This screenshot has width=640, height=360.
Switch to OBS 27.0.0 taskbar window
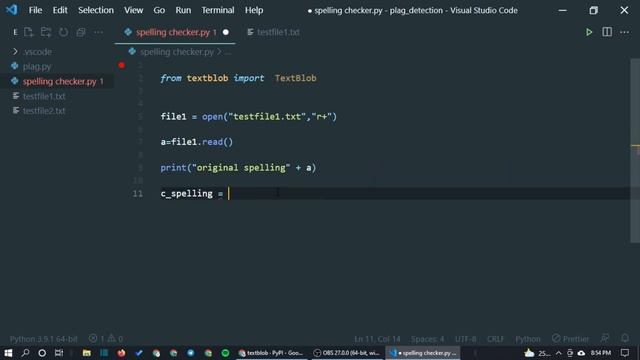click(x=347, y=353)
